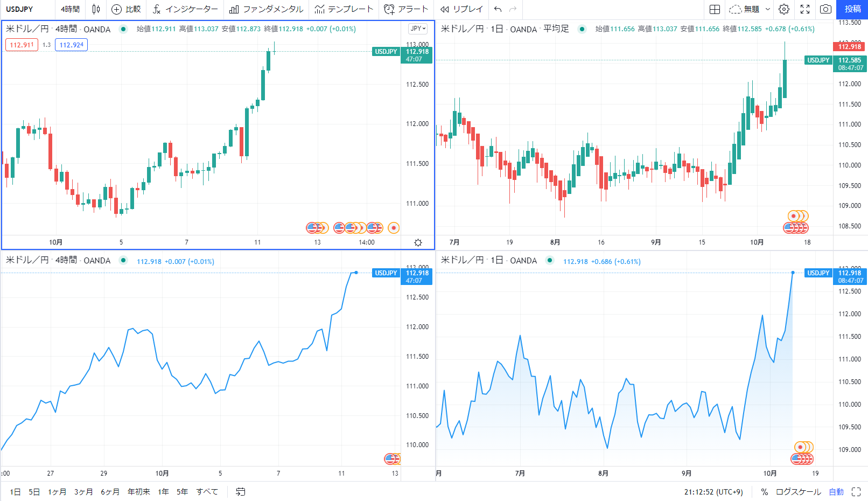Toggle the 自動 auto scale

click(836, 492)
